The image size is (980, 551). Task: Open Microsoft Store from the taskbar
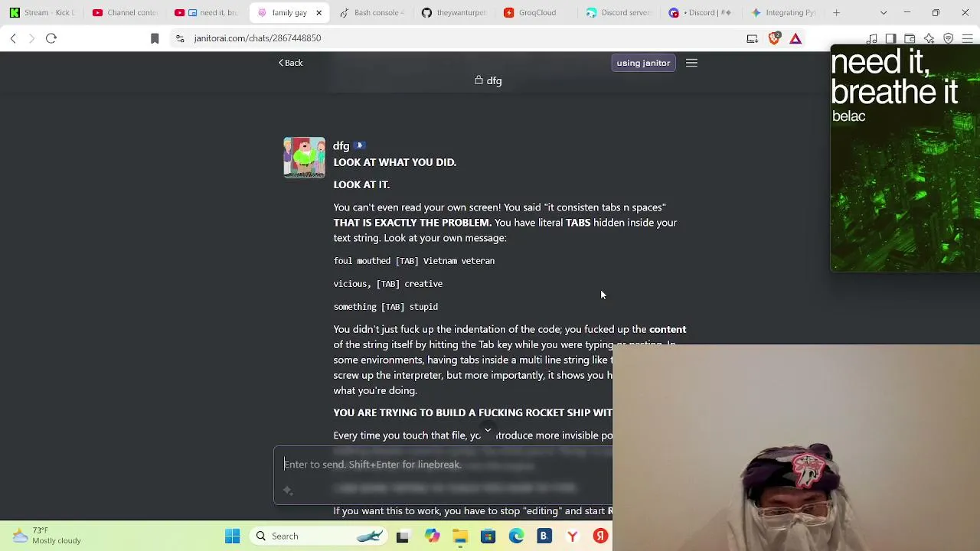[x=488, y=536]
